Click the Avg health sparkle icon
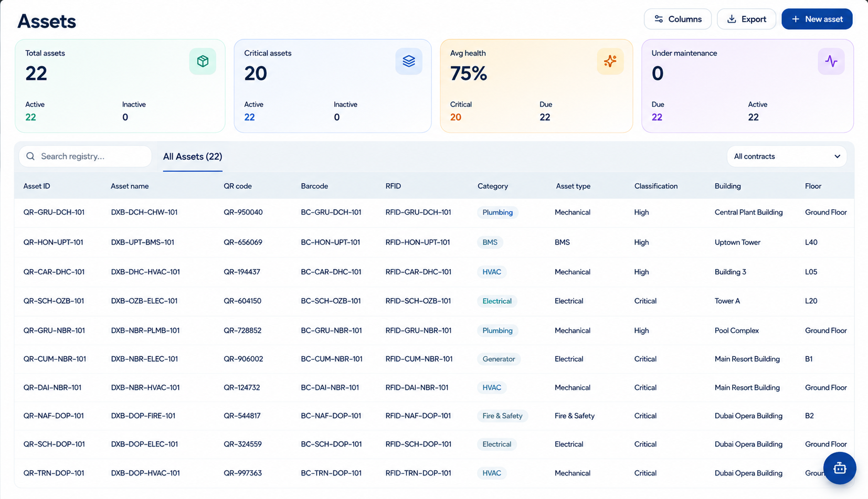This screenshot has height=499, width=868. (610, 61)
